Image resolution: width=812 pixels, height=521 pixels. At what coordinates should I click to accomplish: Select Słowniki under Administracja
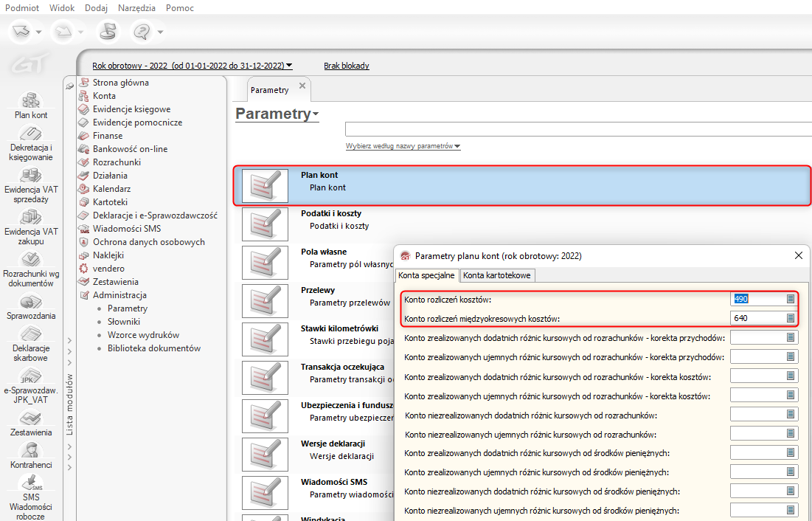coord(125,322)
